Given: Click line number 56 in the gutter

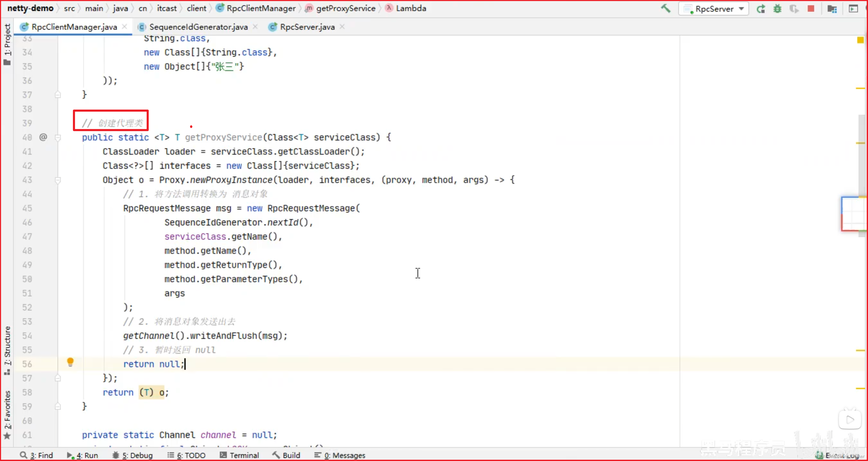Looking at the screenshot, I should tap(27, 364).
